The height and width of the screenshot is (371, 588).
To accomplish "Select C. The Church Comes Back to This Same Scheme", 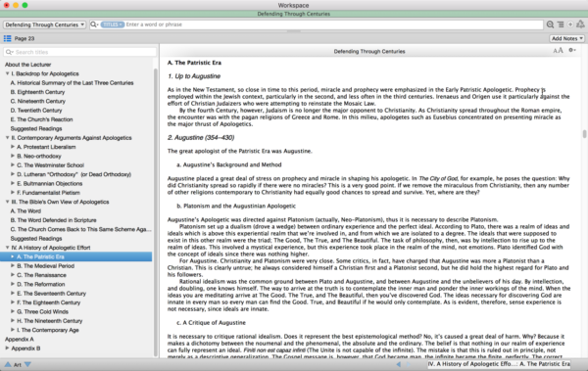I will (x=80, y=229).
